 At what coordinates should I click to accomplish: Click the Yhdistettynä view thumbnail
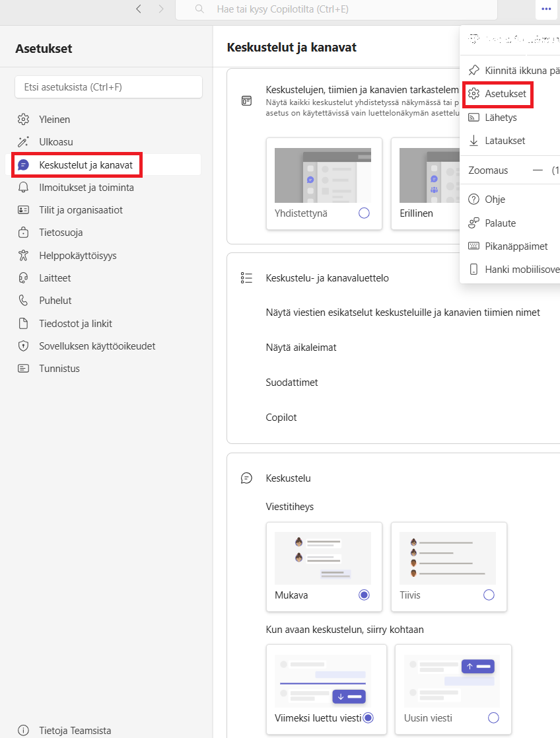click(x=323, y=176)
